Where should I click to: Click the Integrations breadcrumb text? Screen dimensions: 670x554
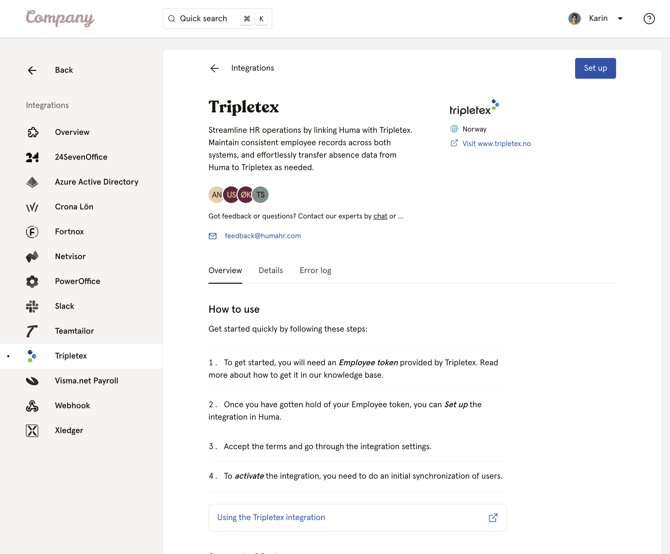[253, 68]
